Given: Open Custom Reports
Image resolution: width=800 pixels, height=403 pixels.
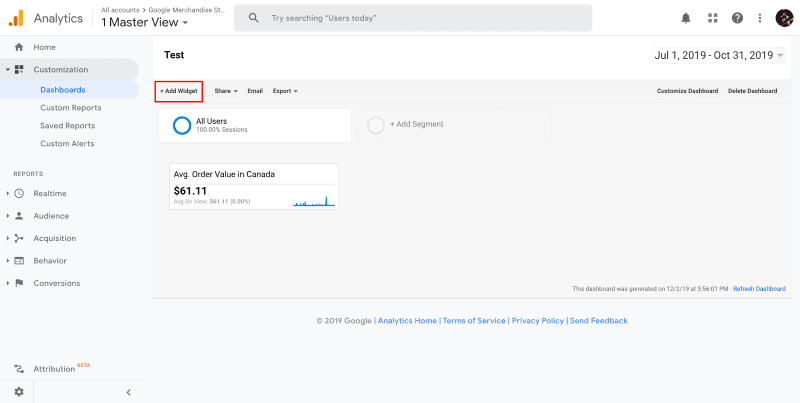Looking at the screenshot, I should click(71, 108).
